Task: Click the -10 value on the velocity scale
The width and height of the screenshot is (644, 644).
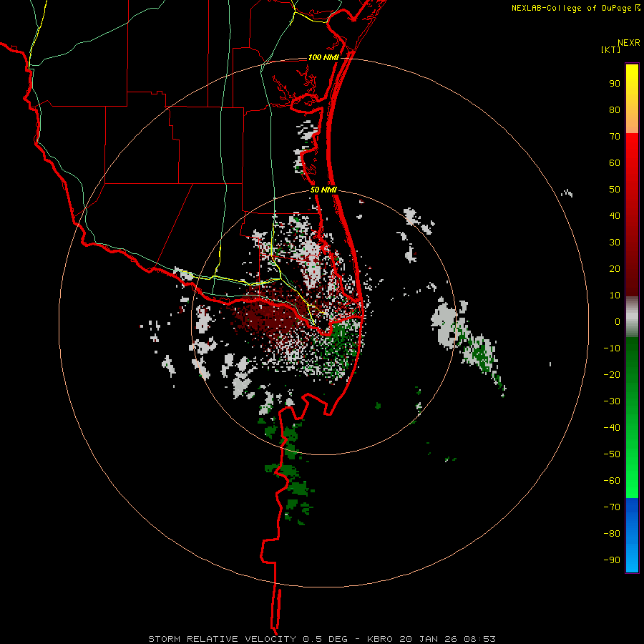Action: click(x=612, y=348)
